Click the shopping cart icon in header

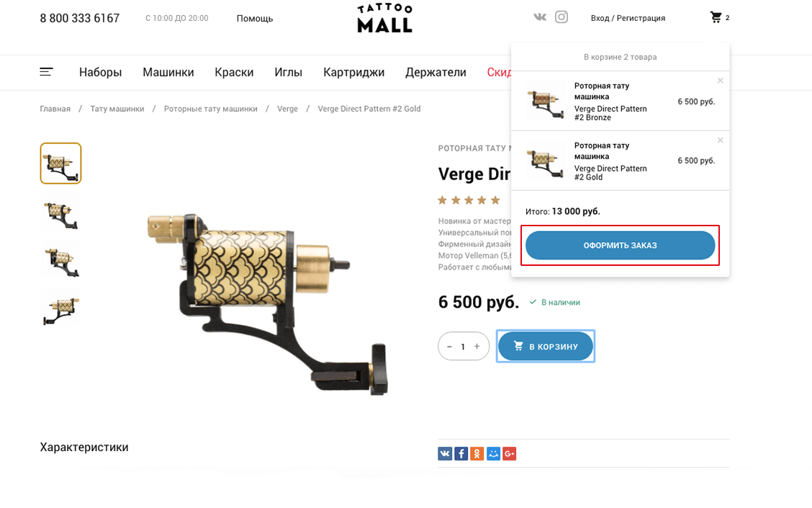[x=716, y=17]
